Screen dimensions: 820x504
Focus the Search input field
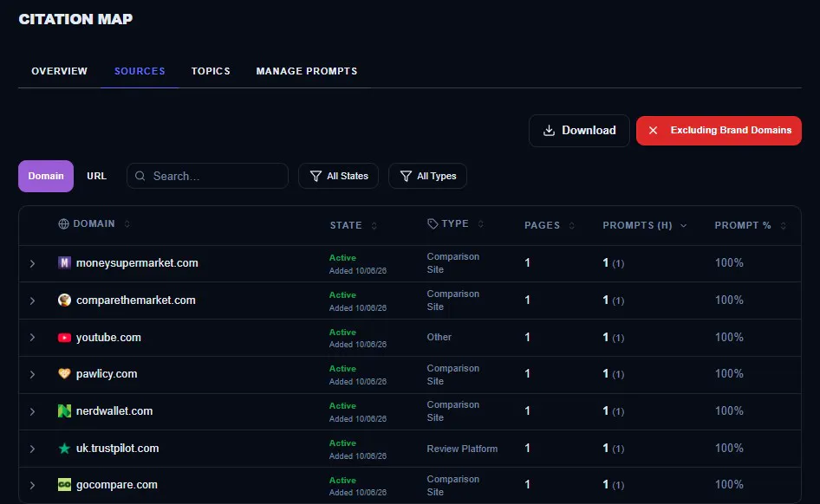208,176
